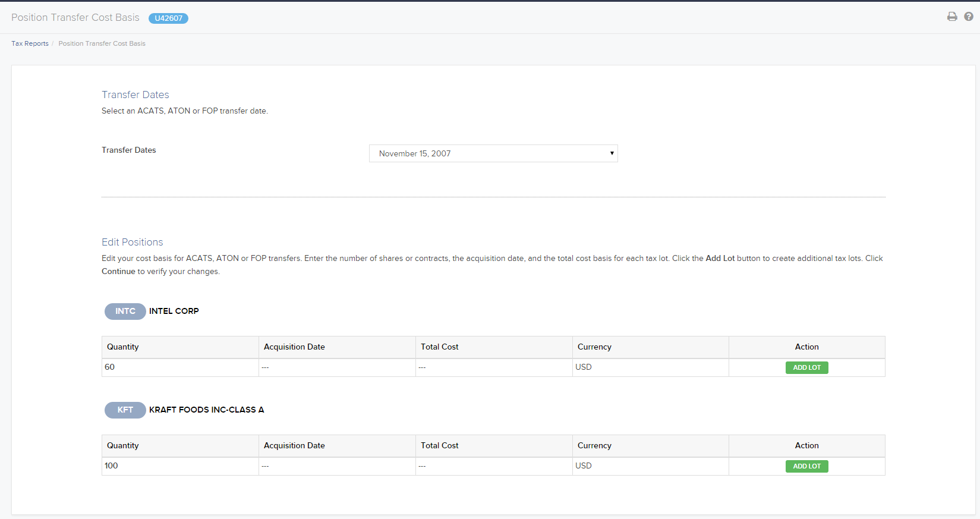980x519 pixels.
Task: Click quantity 100 in Kraft table
Action: point(180,466)
